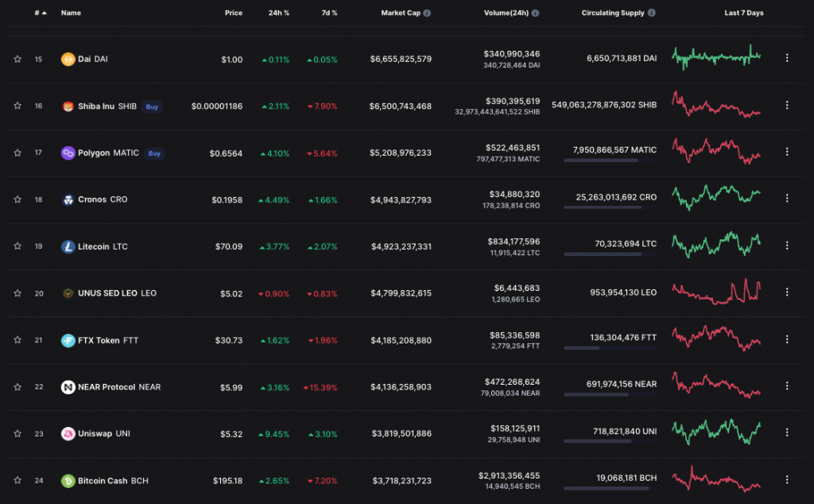This screenshot has width=814, height=504.
Task: Show Market Cap info tooltip icon
Action: [427, 13]
